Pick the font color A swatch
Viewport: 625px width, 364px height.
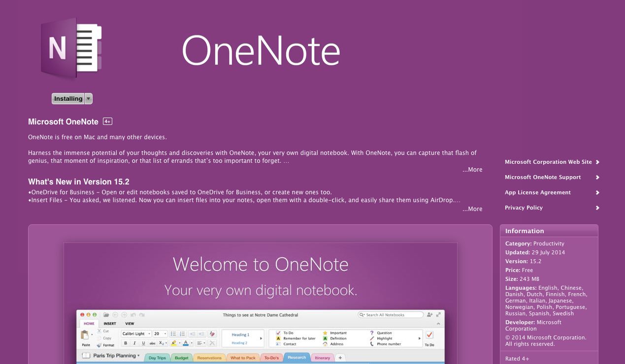pos(186,343)
